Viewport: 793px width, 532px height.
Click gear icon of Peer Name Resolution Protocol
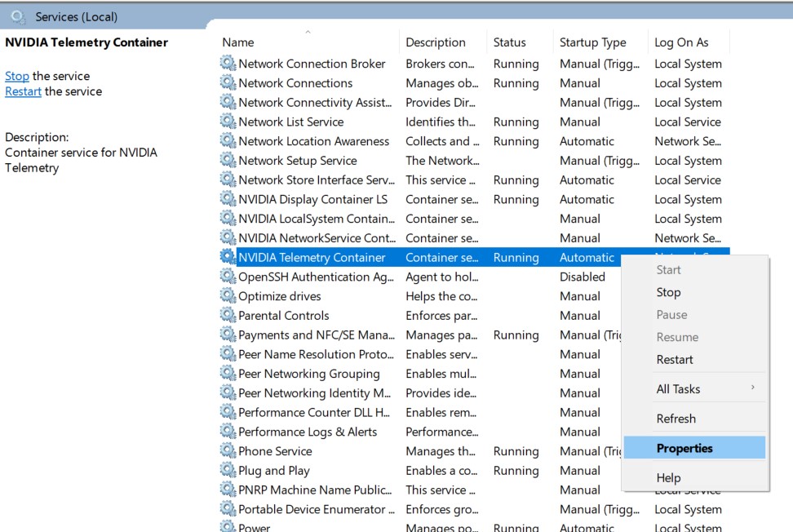point(228,353)
